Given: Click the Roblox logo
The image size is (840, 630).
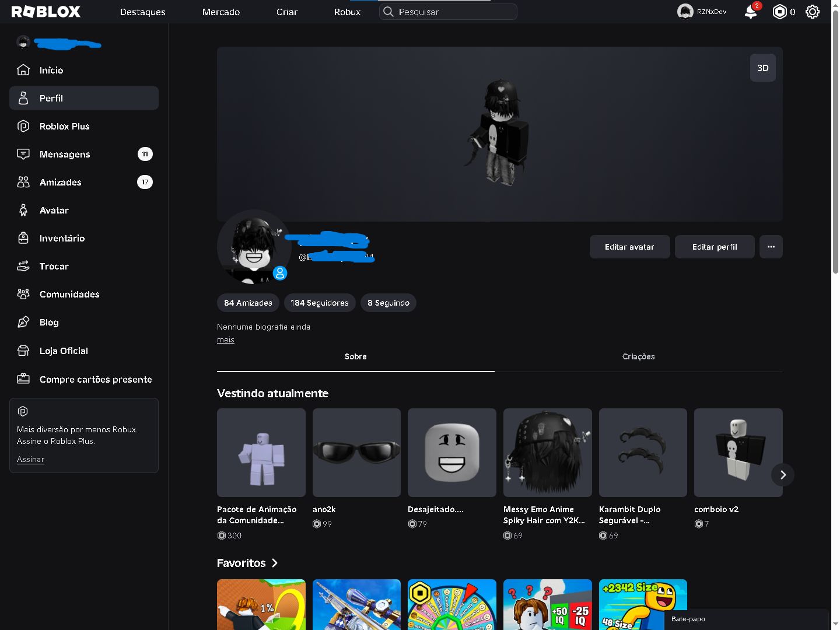Looking at the screenshot, I should (46, 12).
